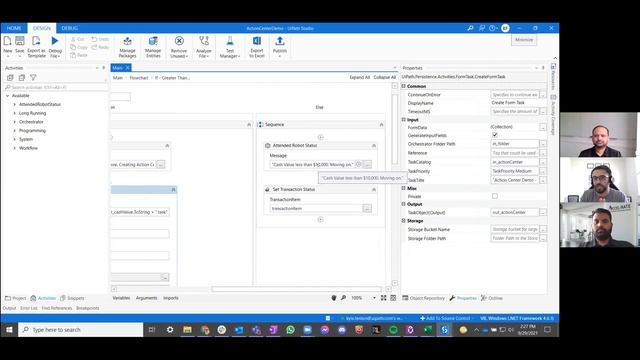640x360 pixels.
Task: Open the Variables panel tab
Action: click(x=121, y=298)
